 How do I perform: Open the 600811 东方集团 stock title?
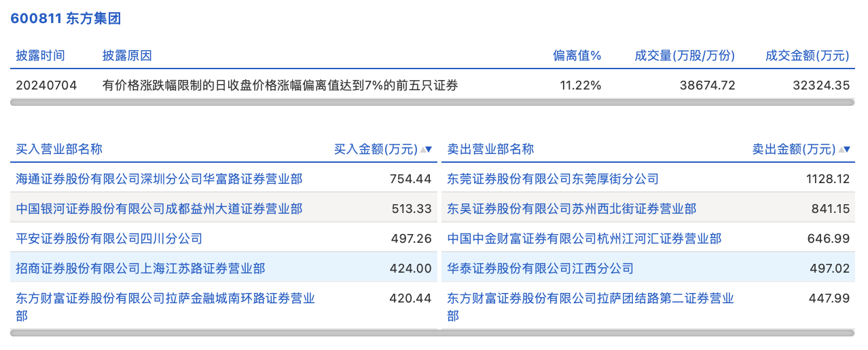66,19
